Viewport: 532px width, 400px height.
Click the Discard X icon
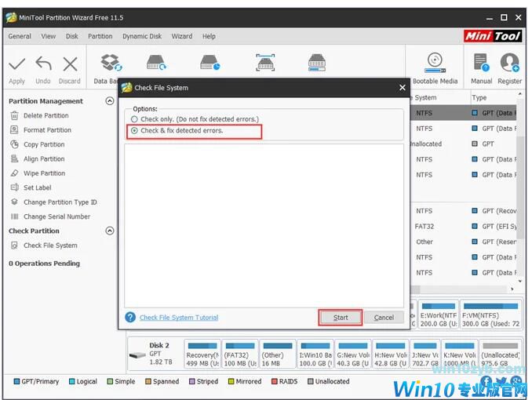pos(71,64)
